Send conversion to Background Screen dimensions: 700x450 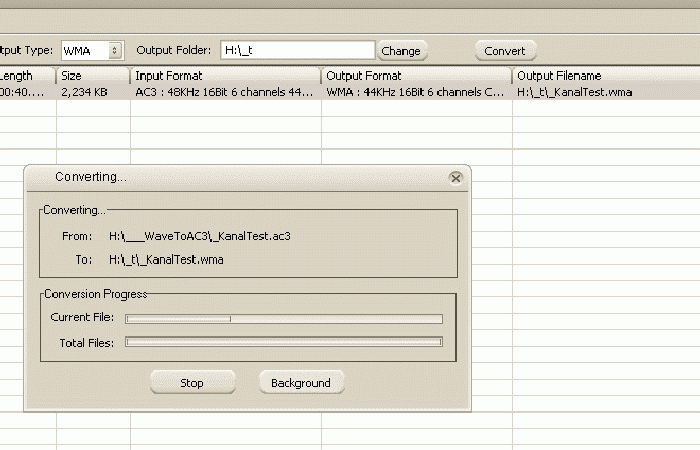(300, 383)
